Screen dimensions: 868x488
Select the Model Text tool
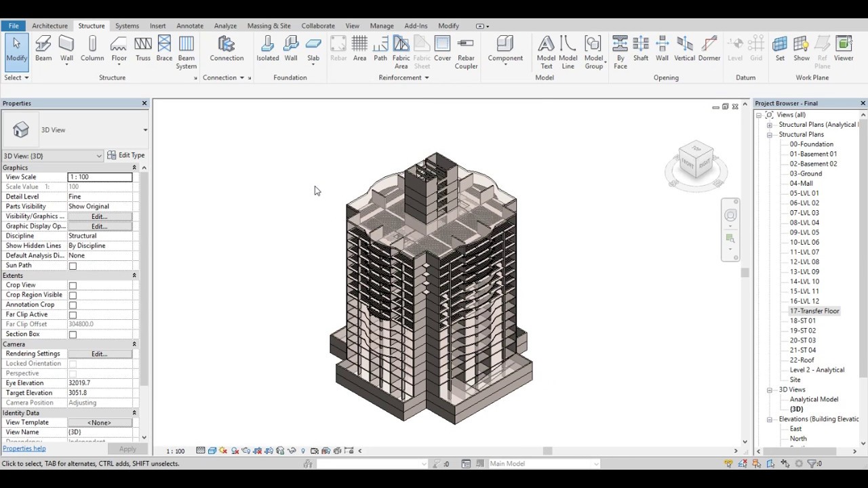coord(546,53)
